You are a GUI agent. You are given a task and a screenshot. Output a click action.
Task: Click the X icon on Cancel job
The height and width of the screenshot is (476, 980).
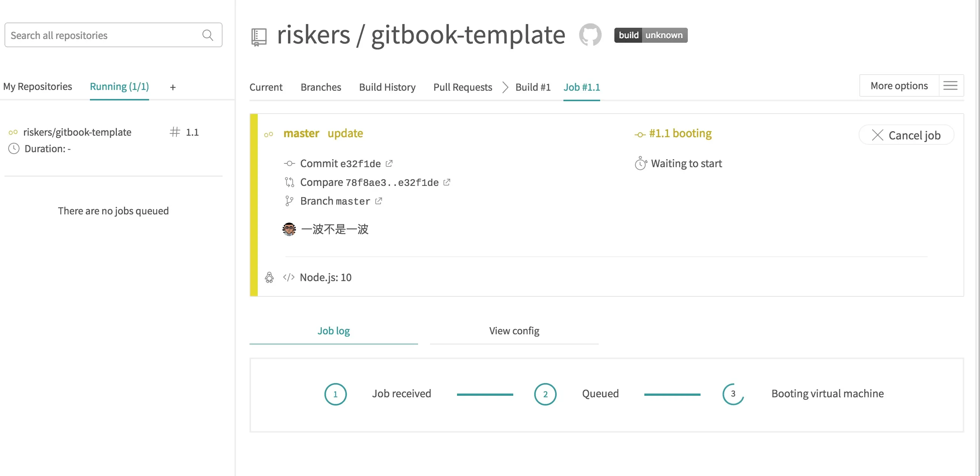click(877, 135)
